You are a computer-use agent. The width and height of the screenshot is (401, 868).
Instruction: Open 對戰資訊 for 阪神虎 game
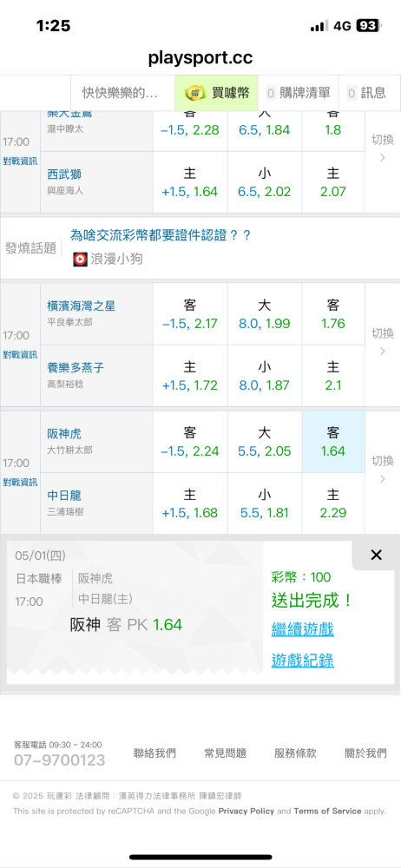[20, 482]
